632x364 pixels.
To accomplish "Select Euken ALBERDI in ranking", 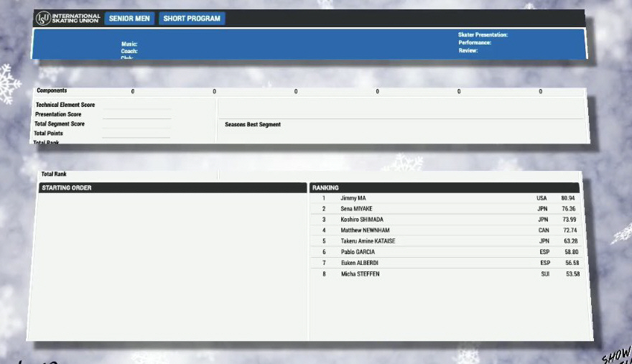I will pyautogui.click(x=360, y=263).
